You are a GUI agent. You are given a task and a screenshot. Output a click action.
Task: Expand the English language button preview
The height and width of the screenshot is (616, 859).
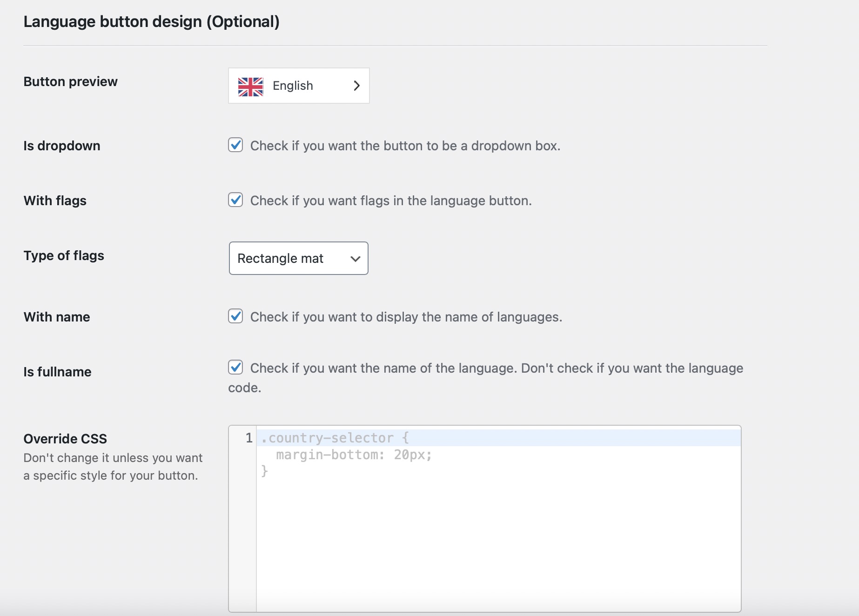tap(298, 86)
